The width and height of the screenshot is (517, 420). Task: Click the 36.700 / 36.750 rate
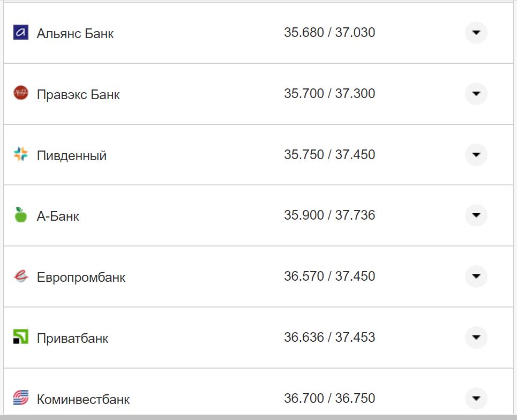tap(329, 399)
